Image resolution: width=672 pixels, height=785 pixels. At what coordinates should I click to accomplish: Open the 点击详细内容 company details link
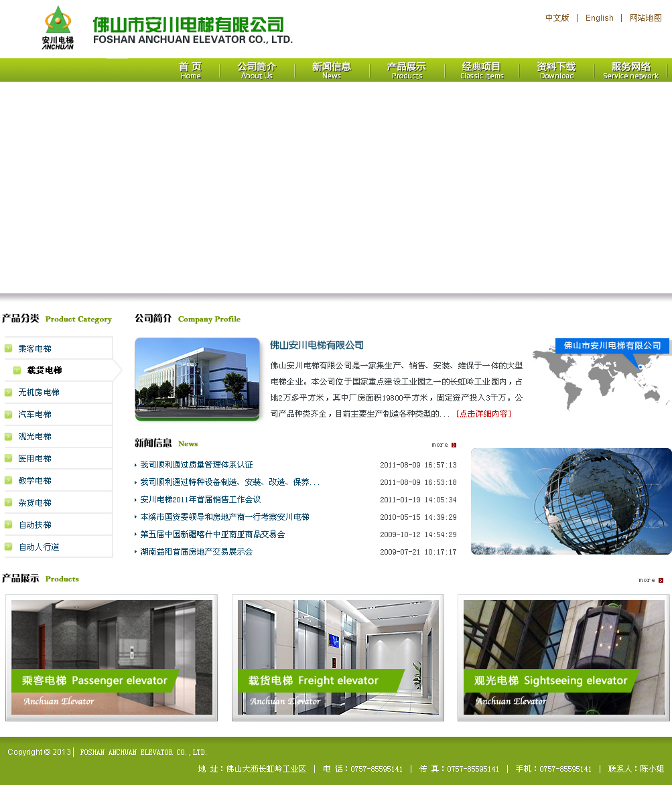tap(483, 414)
